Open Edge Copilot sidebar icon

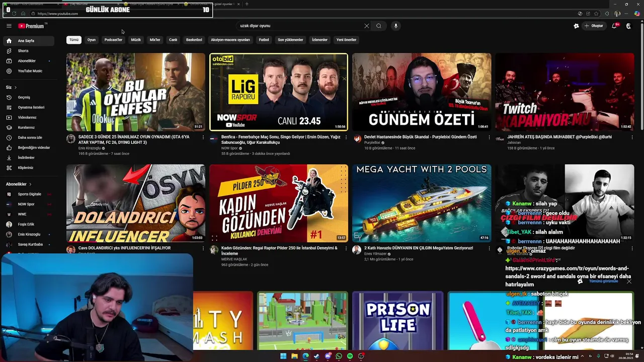click(637, 14)
